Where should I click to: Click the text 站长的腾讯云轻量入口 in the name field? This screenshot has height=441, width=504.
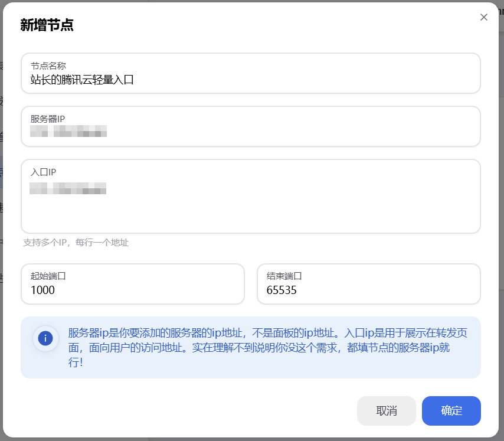pos(82,80)
